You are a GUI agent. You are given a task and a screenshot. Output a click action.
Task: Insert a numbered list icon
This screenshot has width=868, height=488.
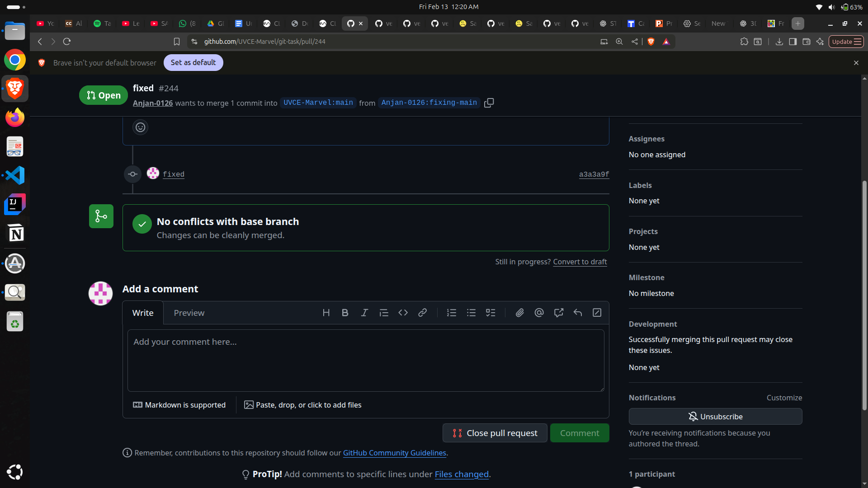452,313
